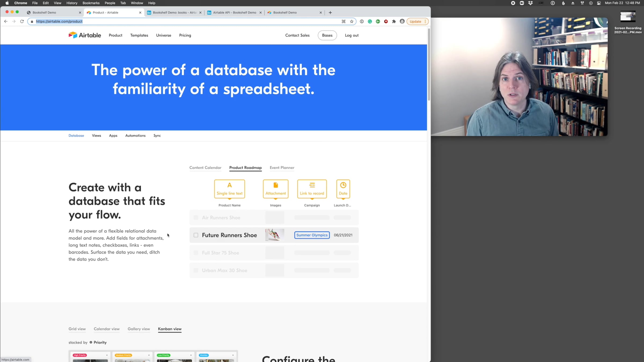Open Medium Priority column dropdown arrow
The height and width of the screenshot is (362, 644).
click(x=149, y=355)
